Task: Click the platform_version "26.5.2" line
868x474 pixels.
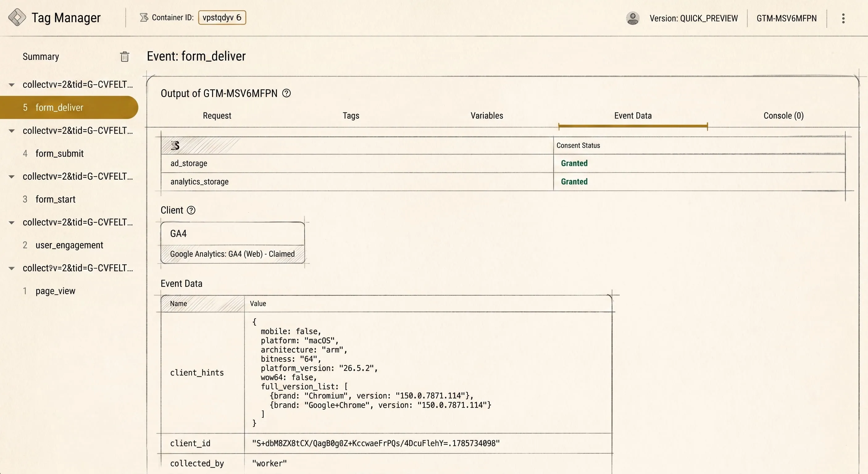Action: [x=319, y=368]
